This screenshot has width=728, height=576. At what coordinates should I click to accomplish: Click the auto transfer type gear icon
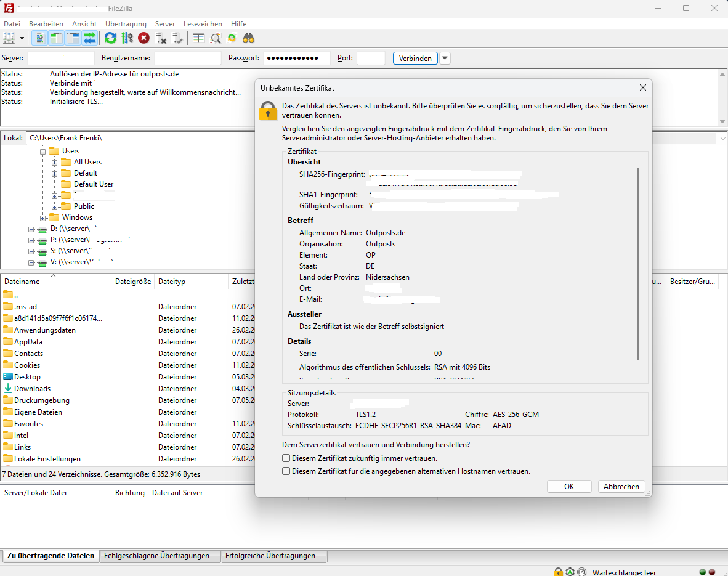[x=570, y=572]
